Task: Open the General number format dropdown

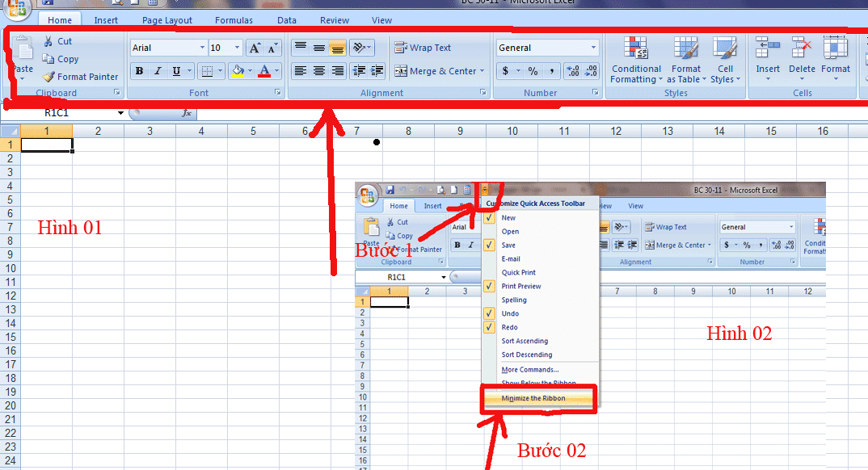Action: [592, 47]
